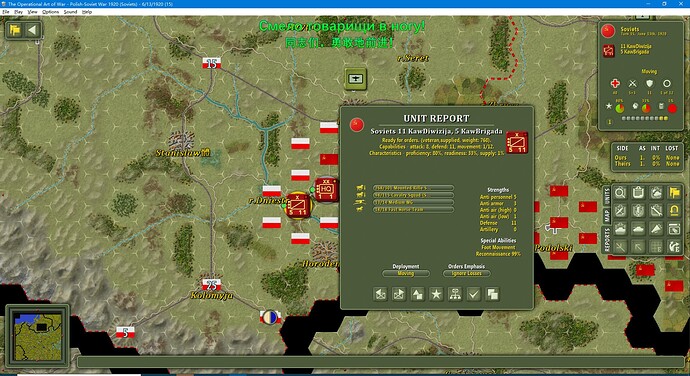Click the aircraft icon on the map
Viewport: 690px width, 376px height.
click(356, 79)
